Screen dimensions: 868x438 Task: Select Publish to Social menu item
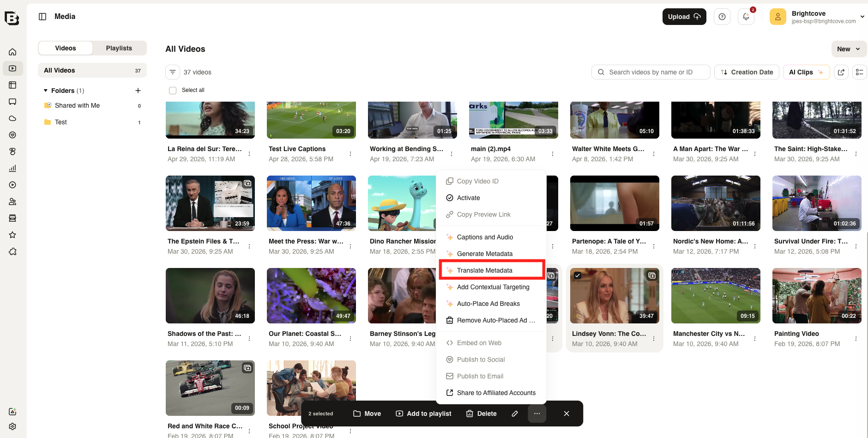tap(491, 359)
